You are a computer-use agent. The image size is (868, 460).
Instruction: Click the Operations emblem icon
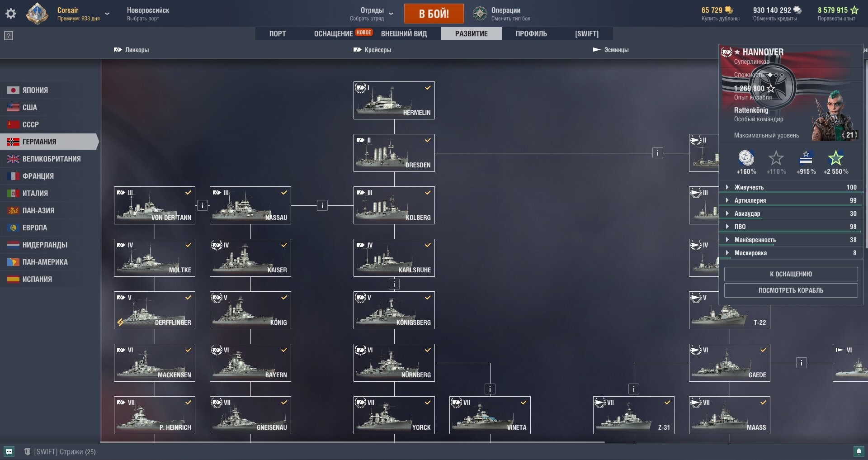pos(480,14)
